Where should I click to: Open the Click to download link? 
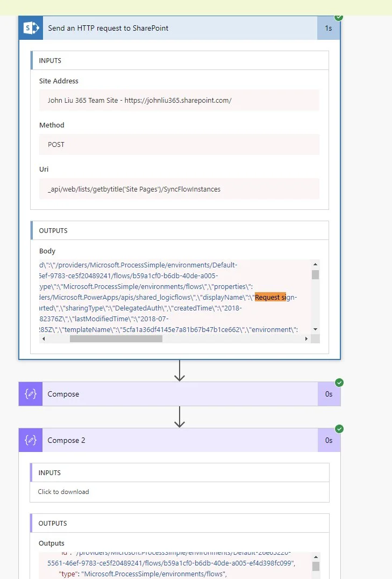(63, 492)
